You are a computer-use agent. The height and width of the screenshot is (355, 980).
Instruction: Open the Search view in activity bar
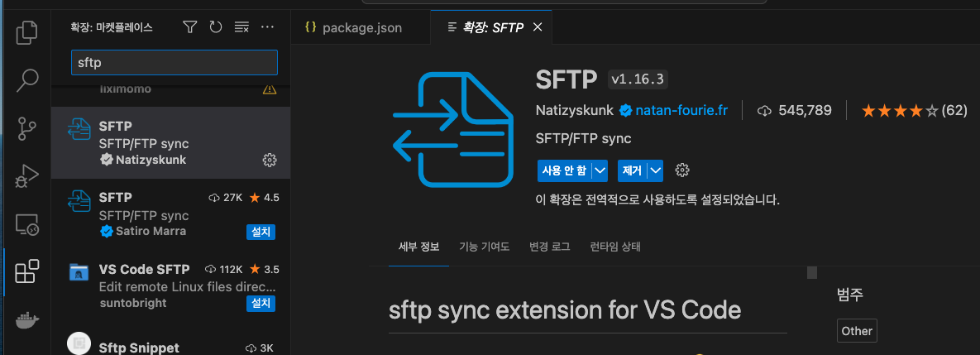pyautogui.click(x=26, y=80)
